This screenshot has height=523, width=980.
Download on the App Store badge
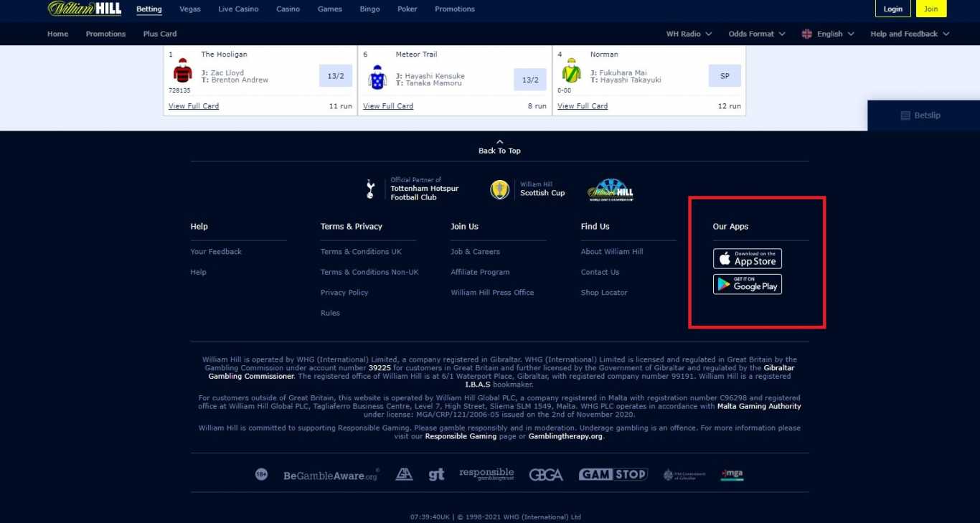pyautogui.click(x=748, y=258)
